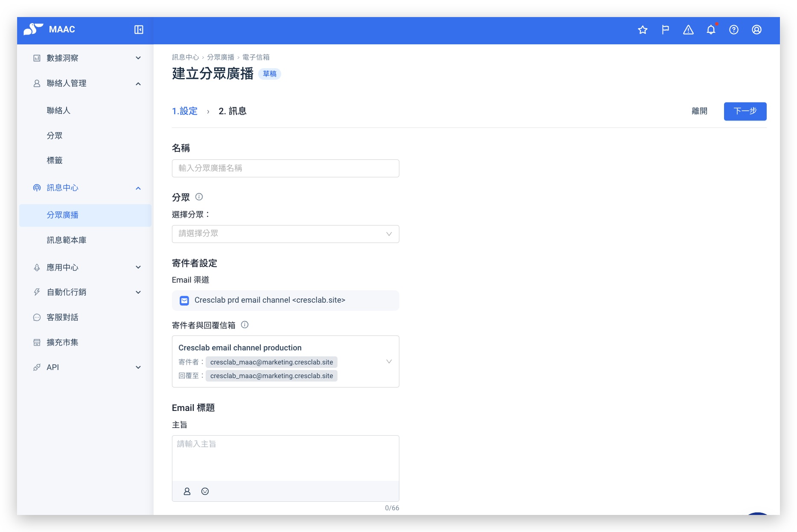
Task: Go to 訊息中心 breadcrumb link
Action: click(186, 57)
